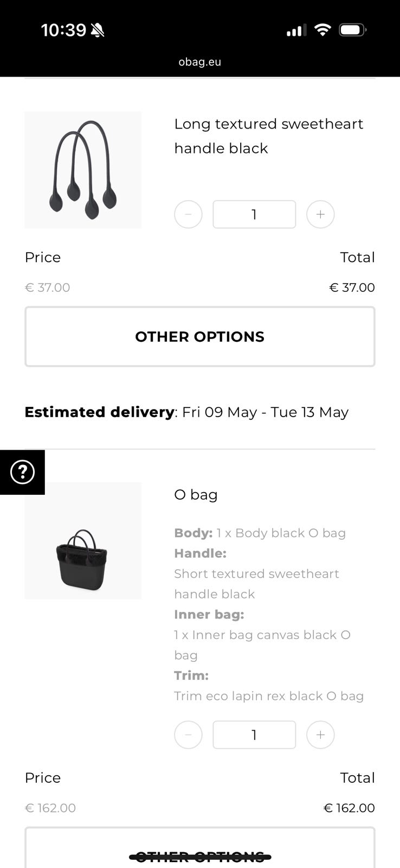
Task: Tap the Wi-Fi status icon
Action: point(322,30)
